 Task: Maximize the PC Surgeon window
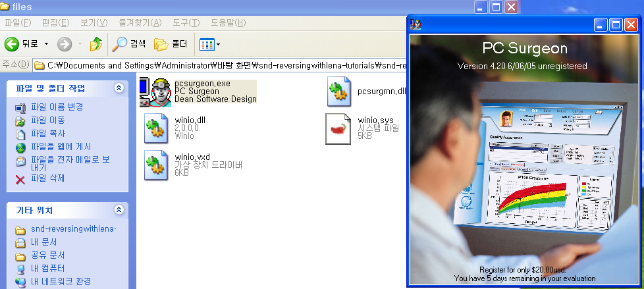tap(616, 25)
